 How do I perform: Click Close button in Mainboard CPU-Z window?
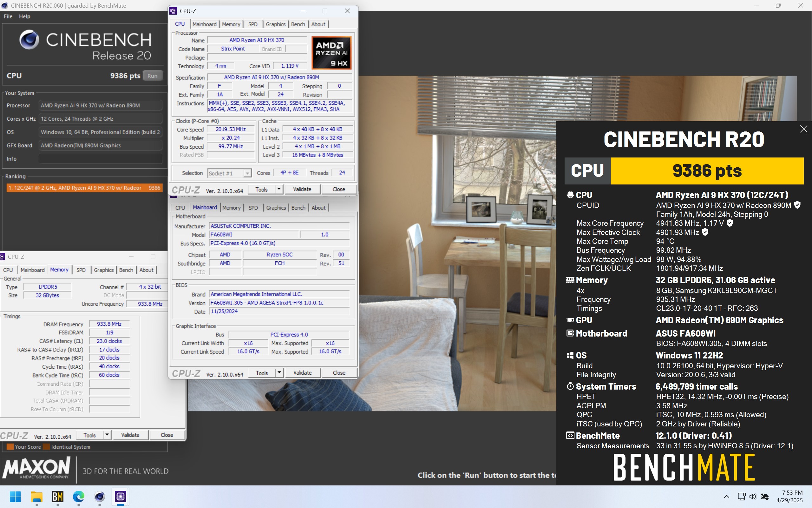(x=339, y=373)
